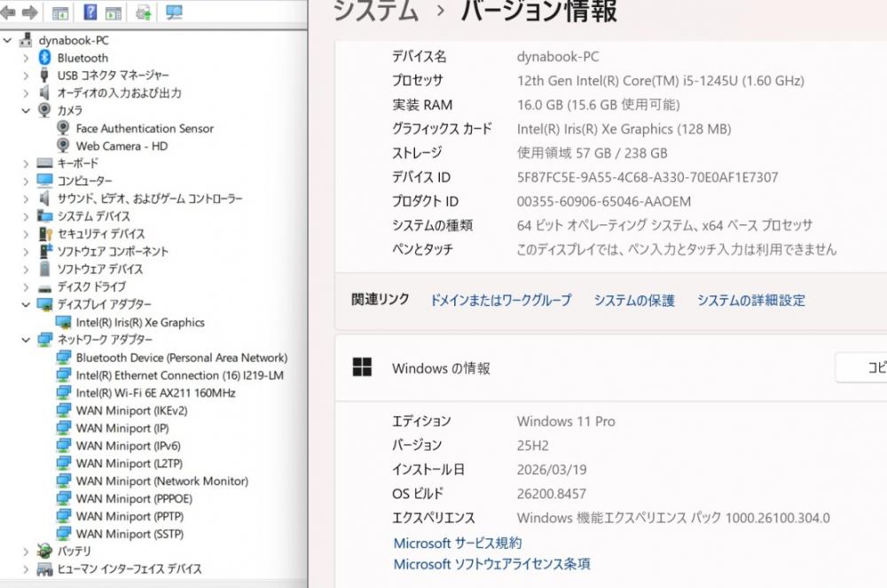
Task: Select the ディスク ドライブ icon
Action: click(44, 287)
